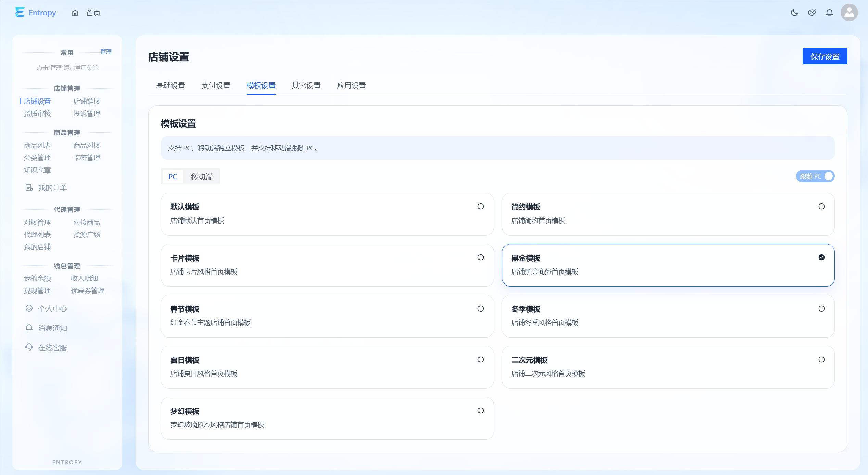Go to home via house icon
This screenshot has height=475, width=868.
click(x=75, y=13)
